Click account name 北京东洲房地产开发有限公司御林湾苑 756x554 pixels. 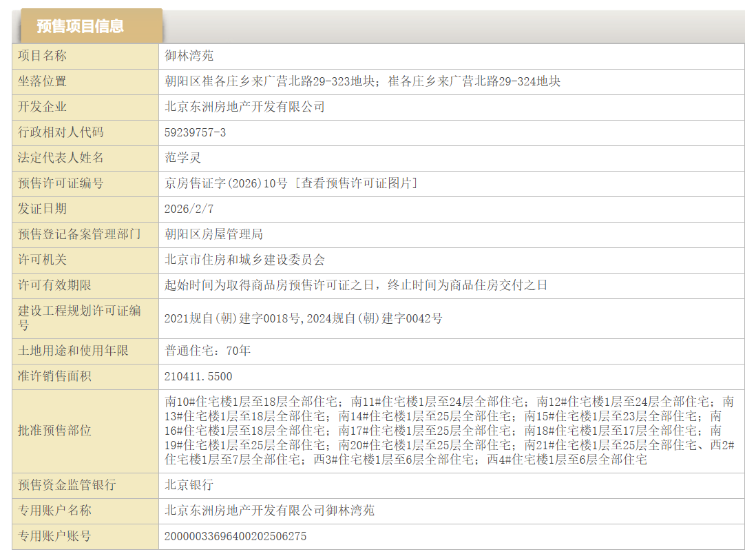[269, 511]
